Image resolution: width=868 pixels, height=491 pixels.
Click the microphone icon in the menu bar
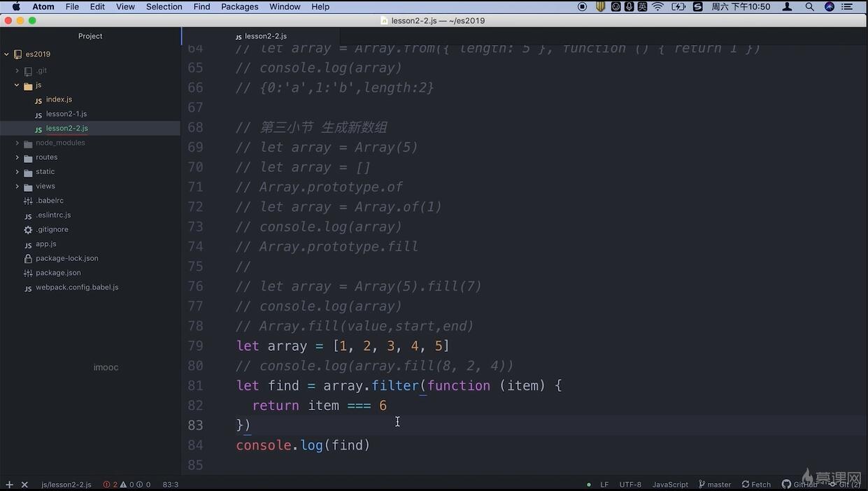point(629,6)
